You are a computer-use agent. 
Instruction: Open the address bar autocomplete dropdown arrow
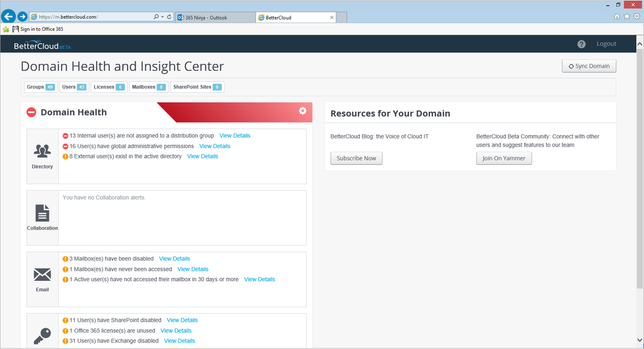point(163,17)
